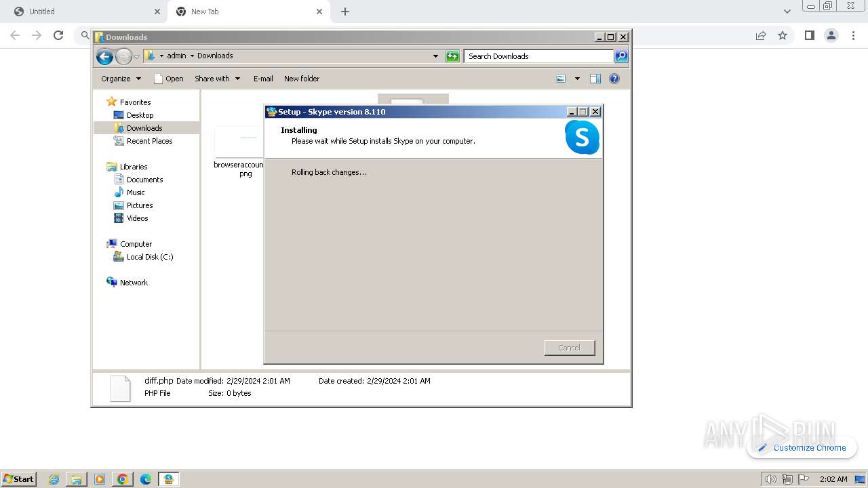This screenshot has width=868, height=488.
Task: Open Explorer help icon
Action: click(x=614, y=79)
